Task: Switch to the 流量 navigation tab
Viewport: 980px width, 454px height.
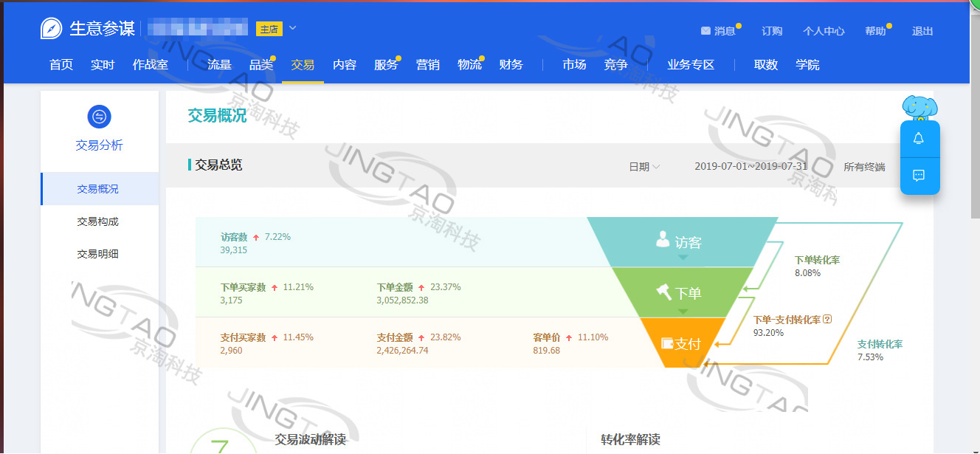Action: (219, 65)
